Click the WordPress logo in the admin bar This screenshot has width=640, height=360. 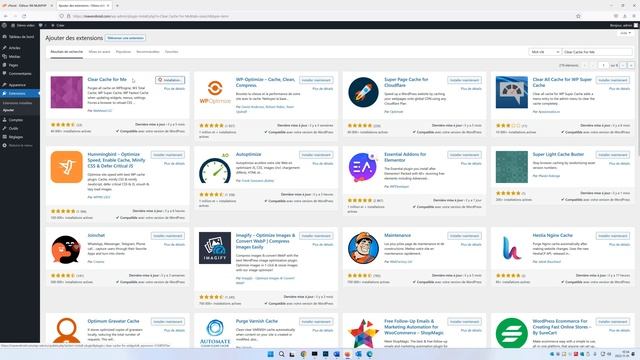point(4,25)
